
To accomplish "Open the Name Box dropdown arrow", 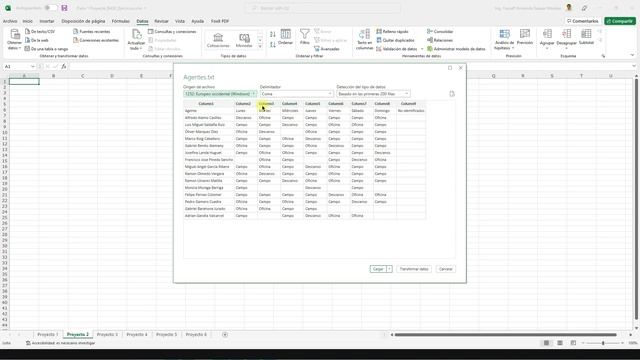I will (x=33, y=67).
